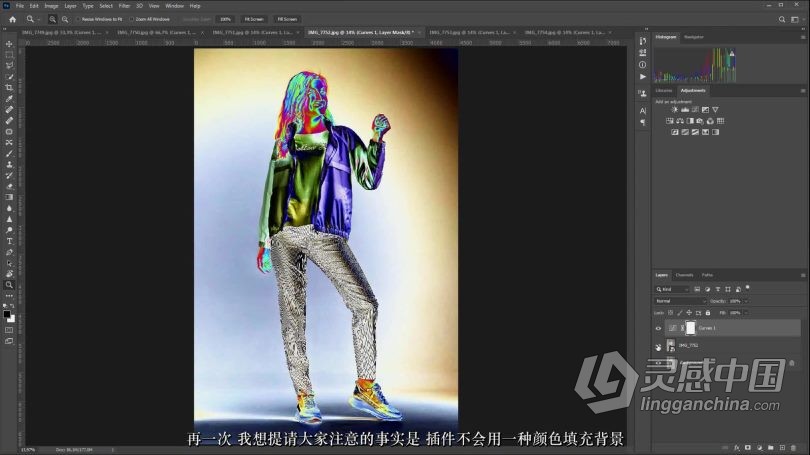Open the Image menu
Image resolution: width=810 pixels, height=455 pixels.
point(51,6)
